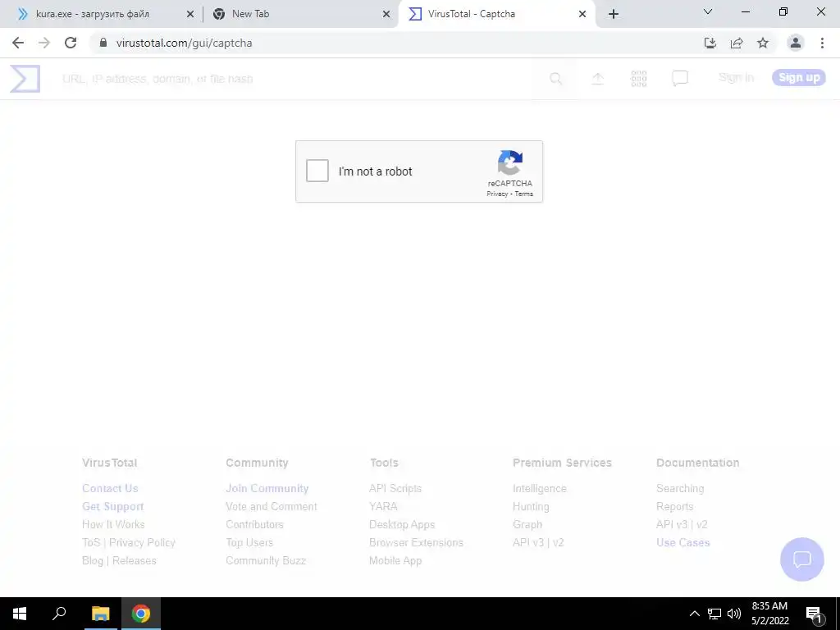Viewport: 840px width, 630px height.
Task: Open the notification center icon
Action: pos(815,614)
